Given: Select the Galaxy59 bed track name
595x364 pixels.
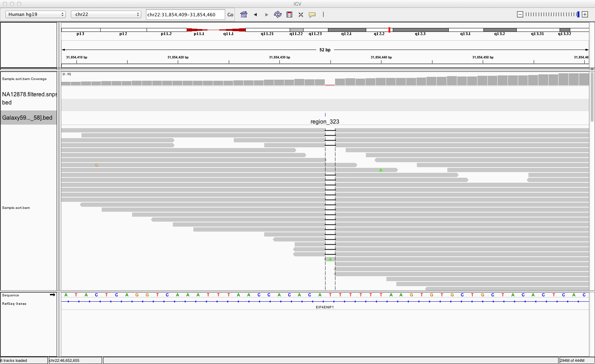Looking at the screenshot, I should (28, 118).
